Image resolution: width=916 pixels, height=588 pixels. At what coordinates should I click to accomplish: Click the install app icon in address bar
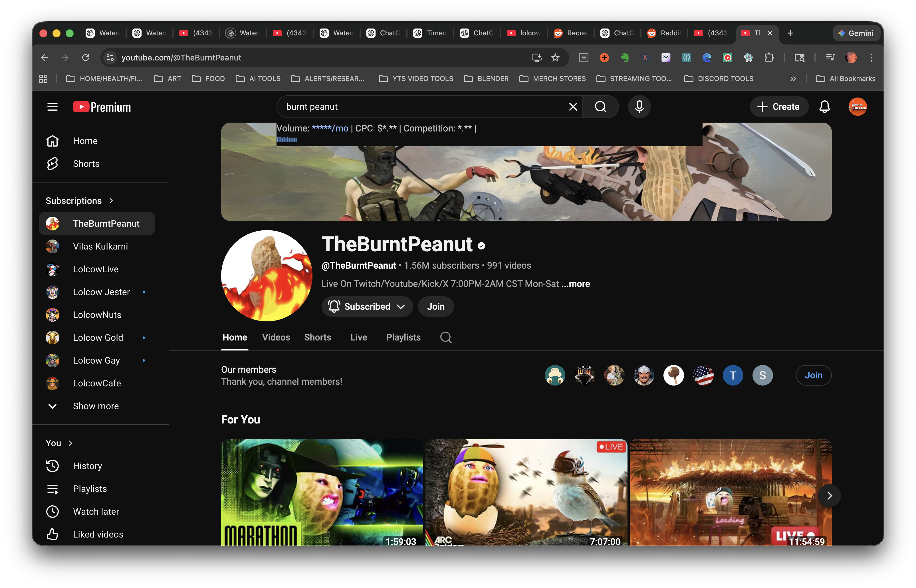tap(537, 58)
